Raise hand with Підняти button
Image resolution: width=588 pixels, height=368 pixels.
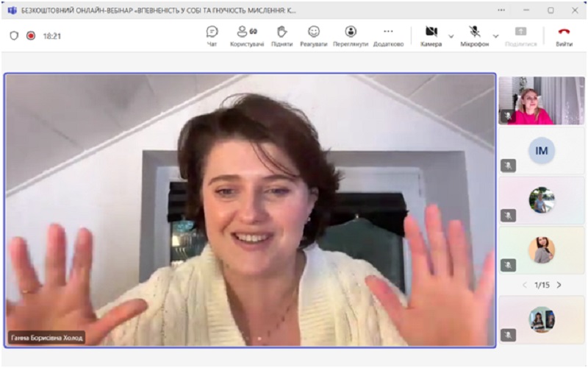281,35
